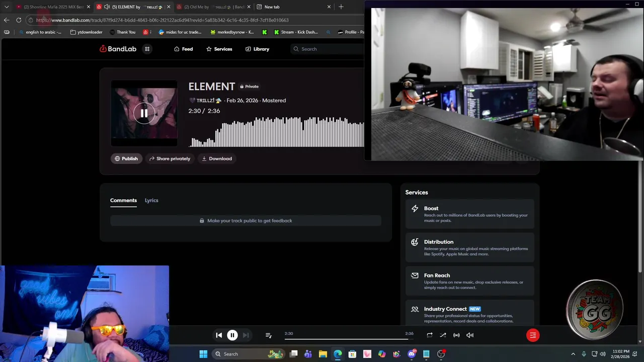
Task: Reload the page with refresh icon
Action: click(x=19, y=20)
